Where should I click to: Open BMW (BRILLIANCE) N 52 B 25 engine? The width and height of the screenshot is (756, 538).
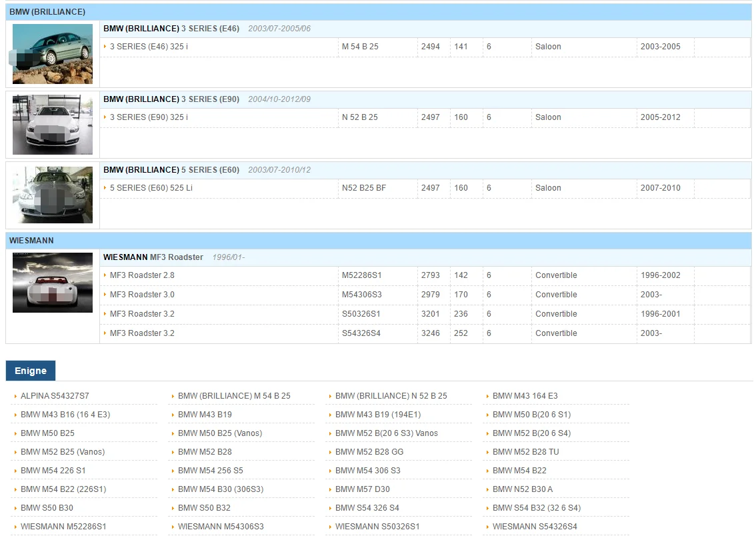tap(391, 396)
